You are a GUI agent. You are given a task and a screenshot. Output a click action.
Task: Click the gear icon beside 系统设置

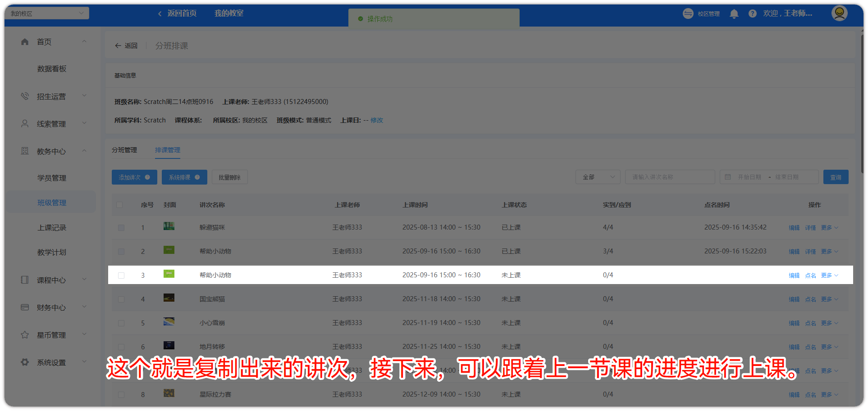(x=25, y=362)
